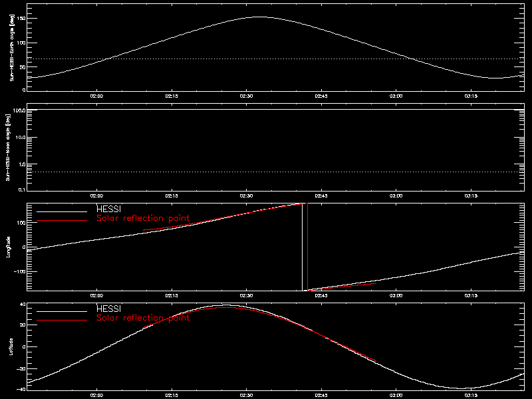
Task: Click the 02:00 time label under the top plot
Action: pos(96,96)
